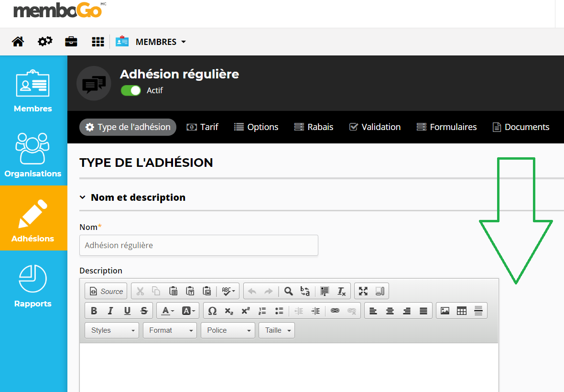564x392 pixels.
Task: Go to the home page icon
Action: pos(18,42)
